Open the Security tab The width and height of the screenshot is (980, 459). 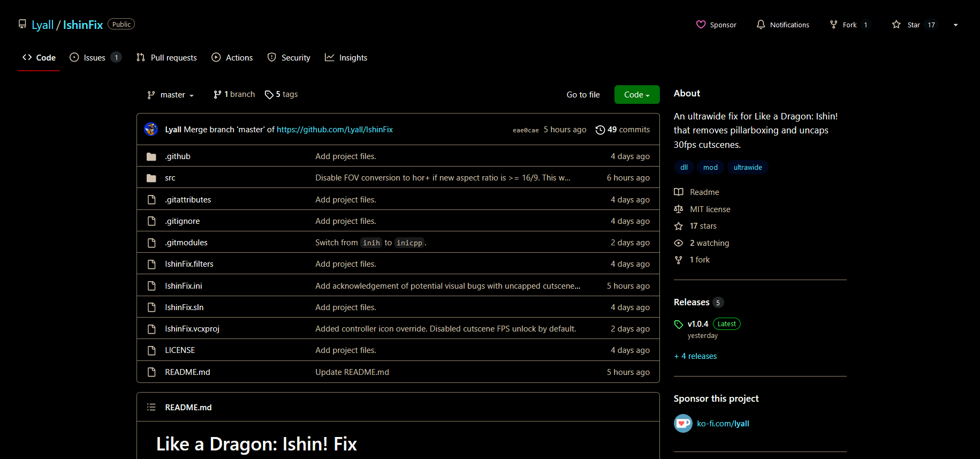[x=288, y=57]
